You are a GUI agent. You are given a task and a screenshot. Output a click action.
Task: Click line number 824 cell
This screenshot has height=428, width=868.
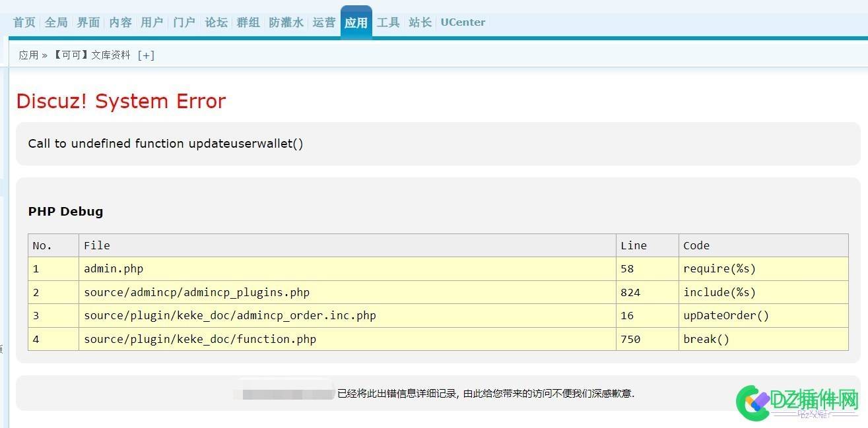click(648, 292)
